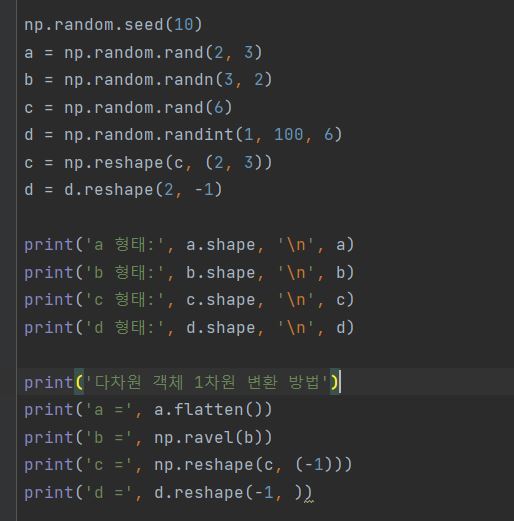Screen dimensions: 514x521
Task: Click the print line with 'a 형태:'
Action: [189, 245]
